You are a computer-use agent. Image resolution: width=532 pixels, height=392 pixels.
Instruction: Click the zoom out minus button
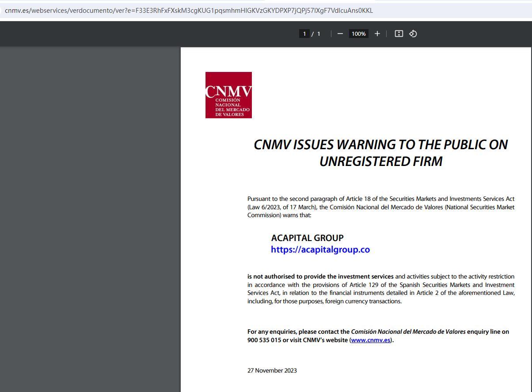[x=340, y=34]
